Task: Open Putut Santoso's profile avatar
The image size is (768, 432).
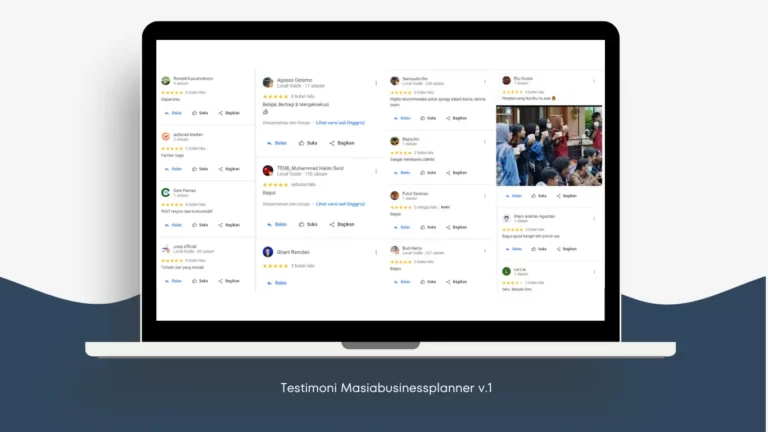Action: 395,195
